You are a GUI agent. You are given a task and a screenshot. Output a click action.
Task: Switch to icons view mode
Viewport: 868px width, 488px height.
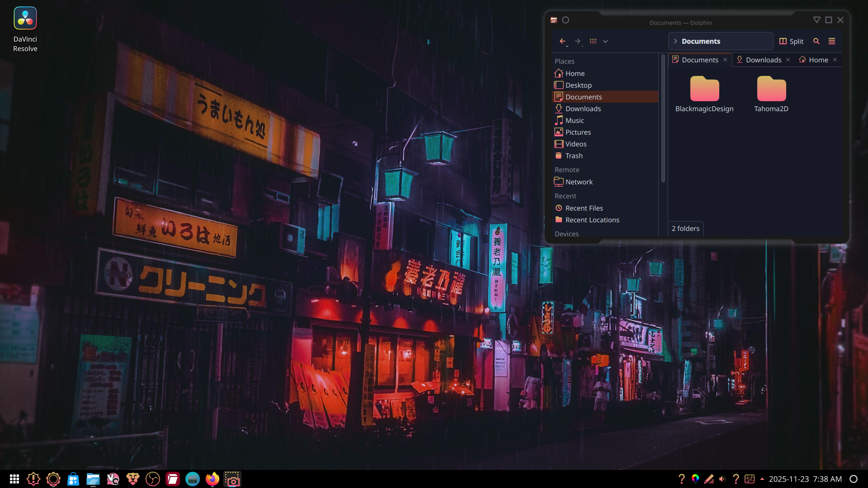click(593, 41)
